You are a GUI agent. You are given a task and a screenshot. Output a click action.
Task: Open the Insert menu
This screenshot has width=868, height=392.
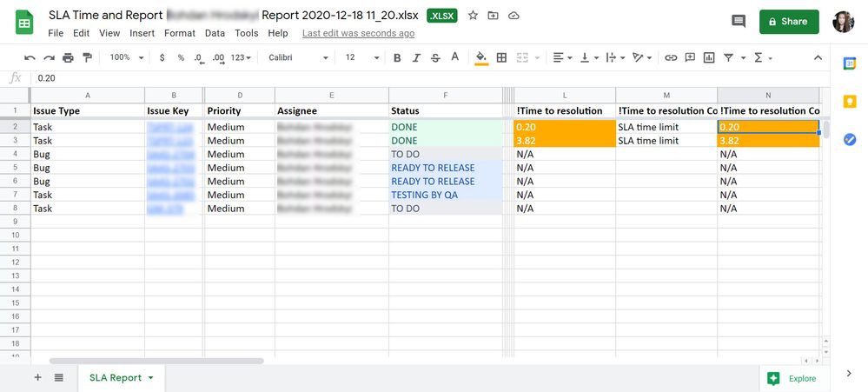pyautogui.click(x=142, y=33)
